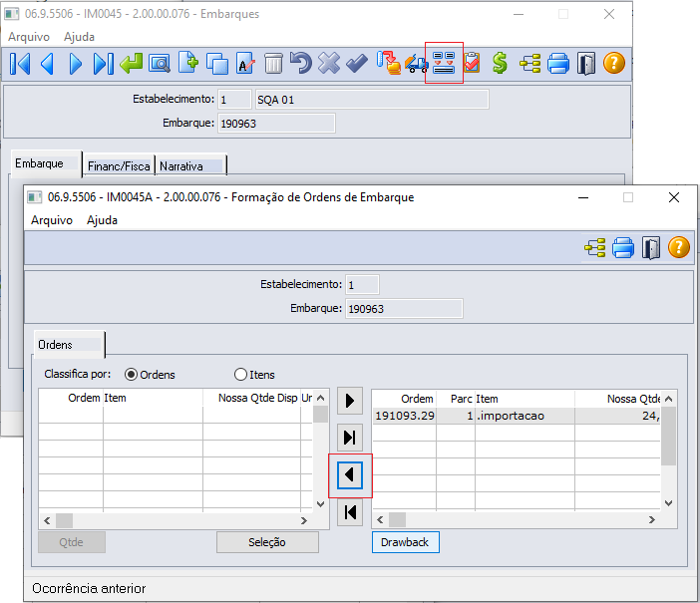Select Ordens radio option for classification

click(x=131, y=375)
